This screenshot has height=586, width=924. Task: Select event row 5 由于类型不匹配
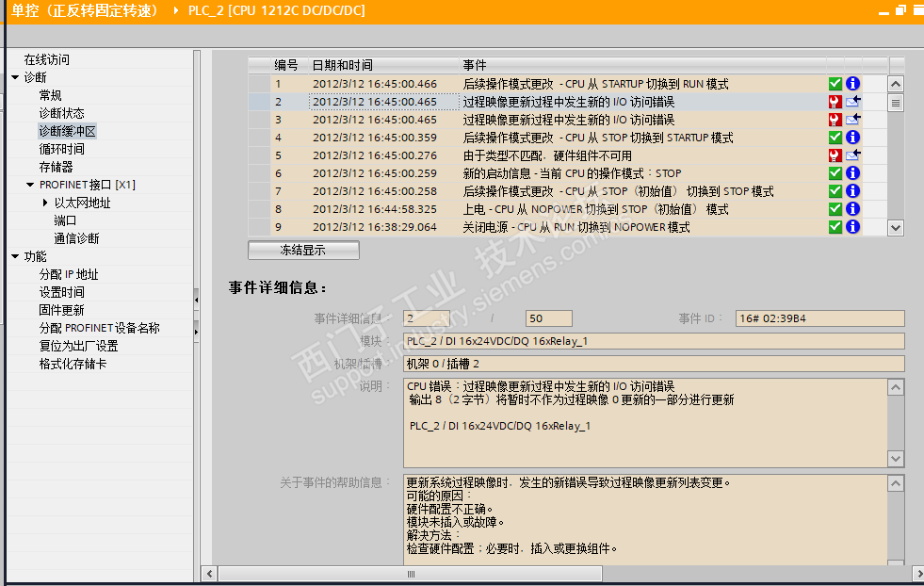[x=555, y=155]
